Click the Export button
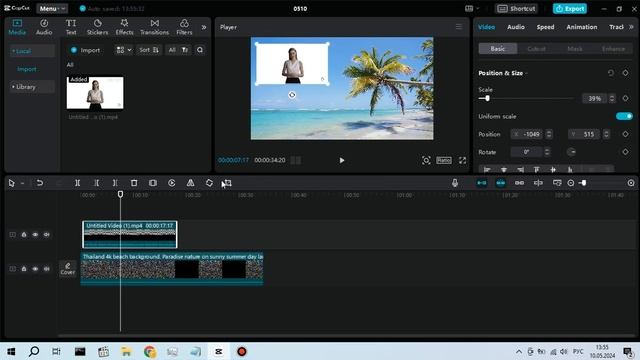 [570, 9]
